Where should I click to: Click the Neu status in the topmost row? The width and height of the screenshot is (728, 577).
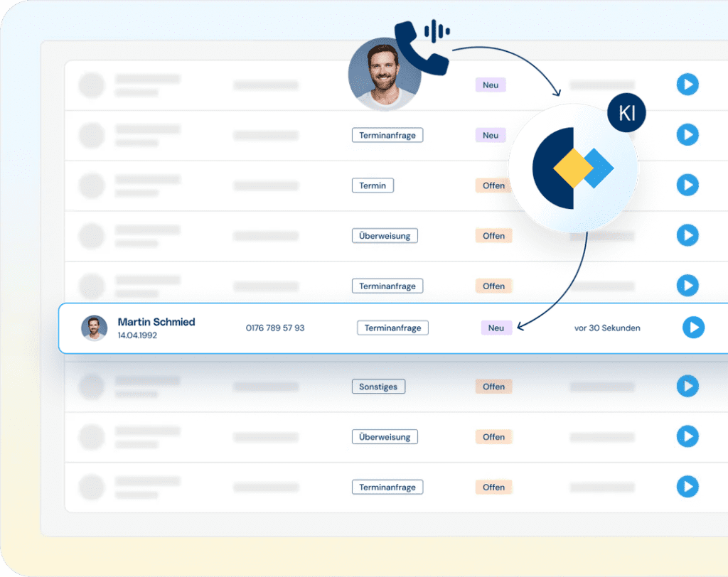pos(491,85)
